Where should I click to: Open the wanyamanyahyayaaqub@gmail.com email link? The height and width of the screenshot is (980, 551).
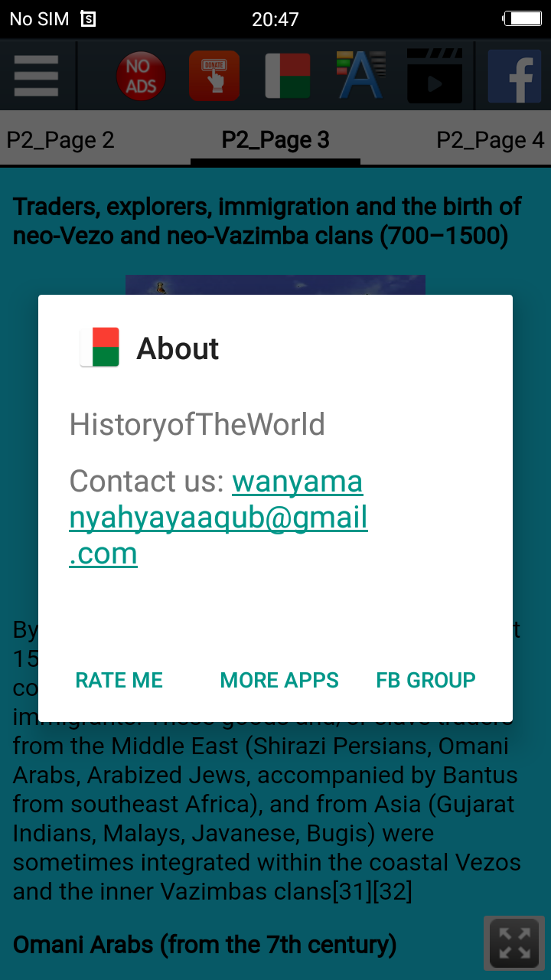pyautogui.click(x=219, y=518)
